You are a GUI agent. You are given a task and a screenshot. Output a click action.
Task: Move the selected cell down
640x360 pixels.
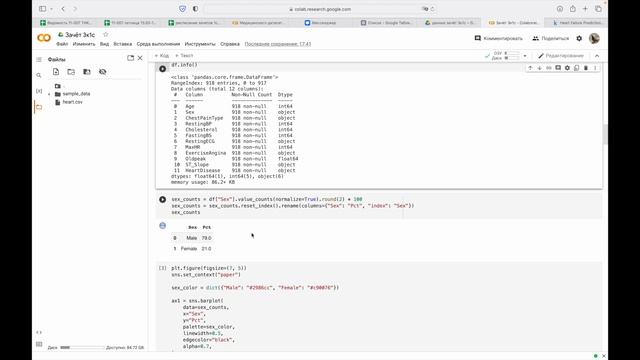click(x=540, y=68)
